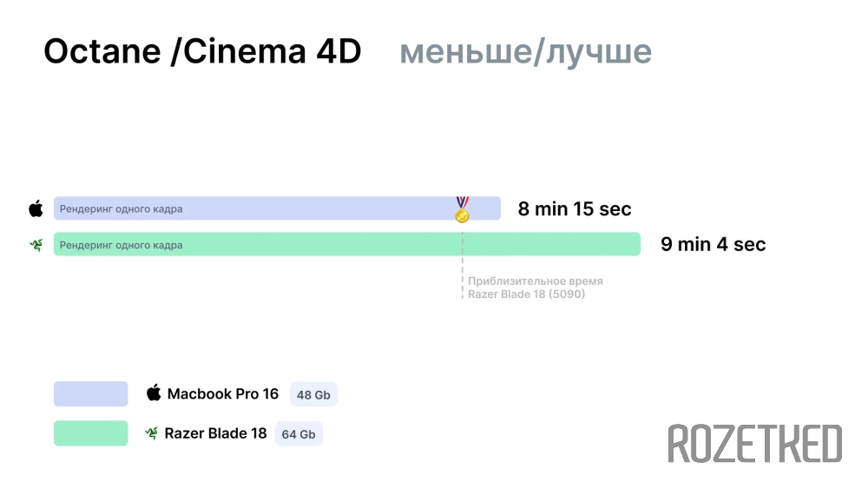Click the Apple logo beside the blue bar
This screenshot has width=868, height=489.
[x=36, y=208]
